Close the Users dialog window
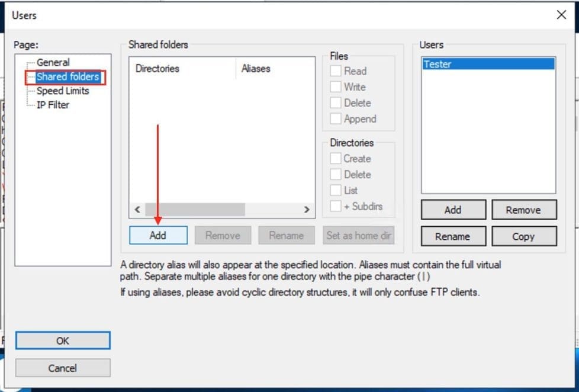Image resolution: width=579 pixels, height=392 pixels. point(561,15)
